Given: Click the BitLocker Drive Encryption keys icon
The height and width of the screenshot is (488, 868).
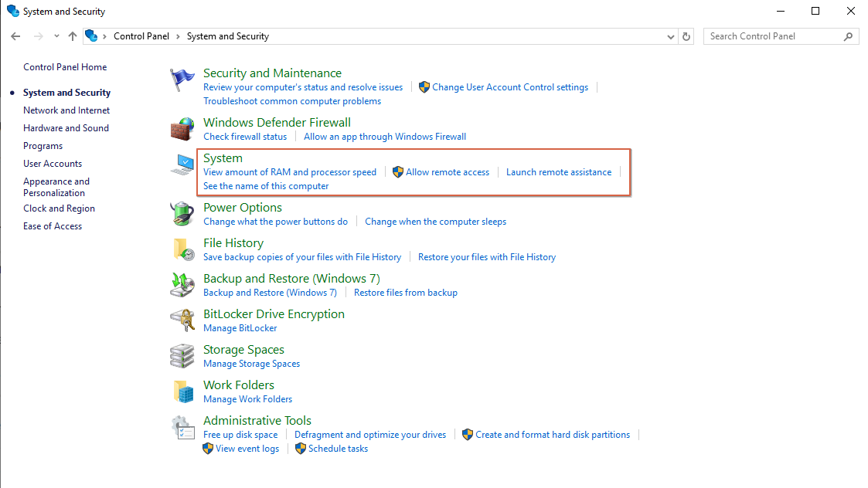Looking at the screenshot, I should point(182,320).
